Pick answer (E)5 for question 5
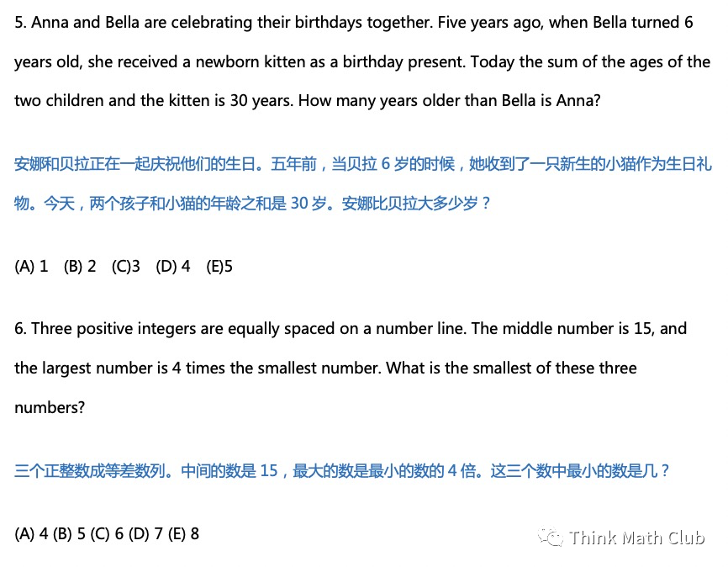This screenshot has width=728, height=567. coord(219,267)
